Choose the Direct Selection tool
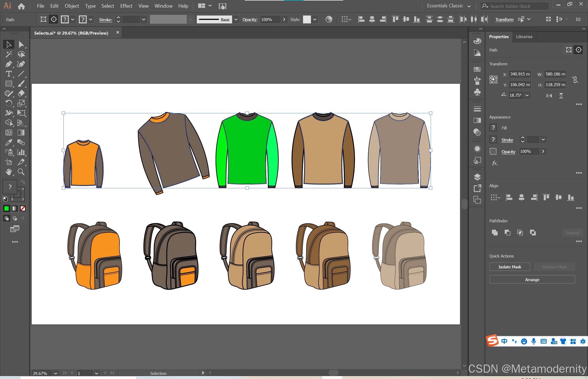The image size is (588, 379). (21, 44)
